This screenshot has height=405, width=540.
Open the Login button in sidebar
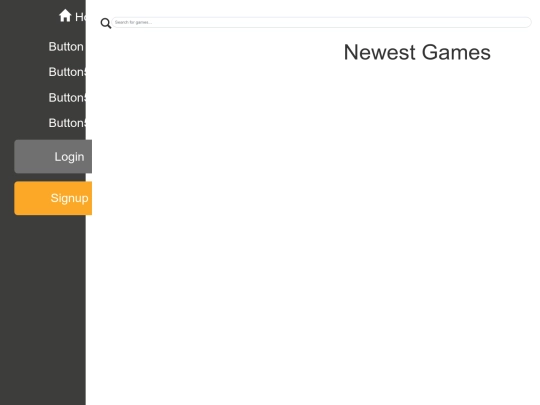53,157
